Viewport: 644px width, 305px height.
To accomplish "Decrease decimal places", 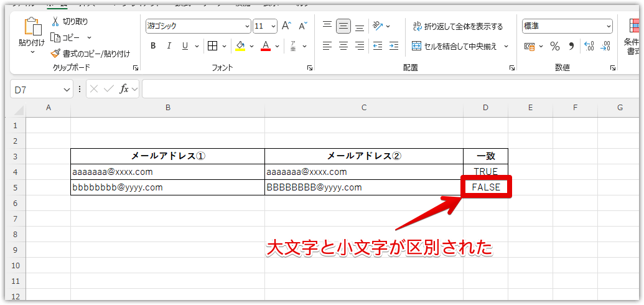I will point(605,46).
